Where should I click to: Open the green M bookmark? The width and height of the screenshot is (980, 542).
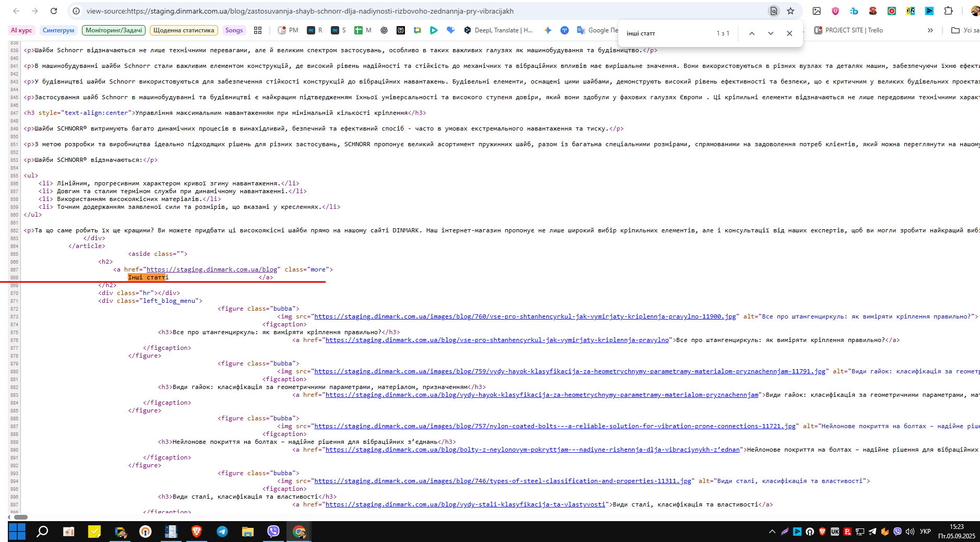click(x=363, y=30)
